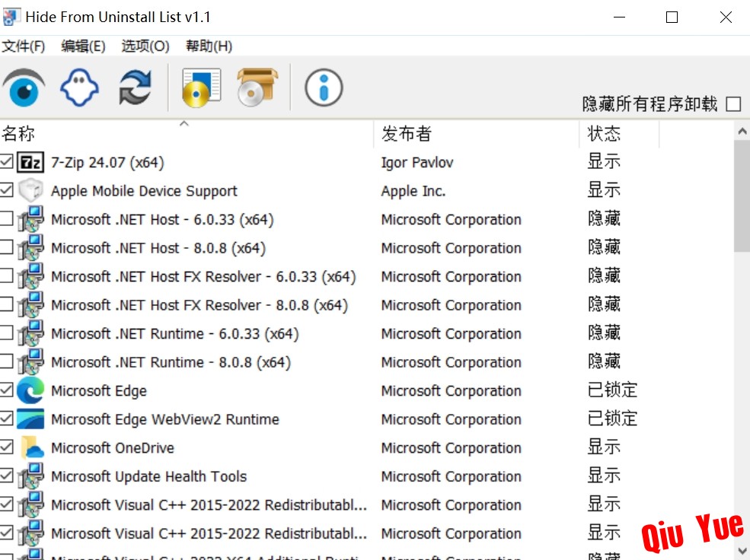750x560 pixels.
Task: Click the scrollbar up arrow
Action: [742, 130]
